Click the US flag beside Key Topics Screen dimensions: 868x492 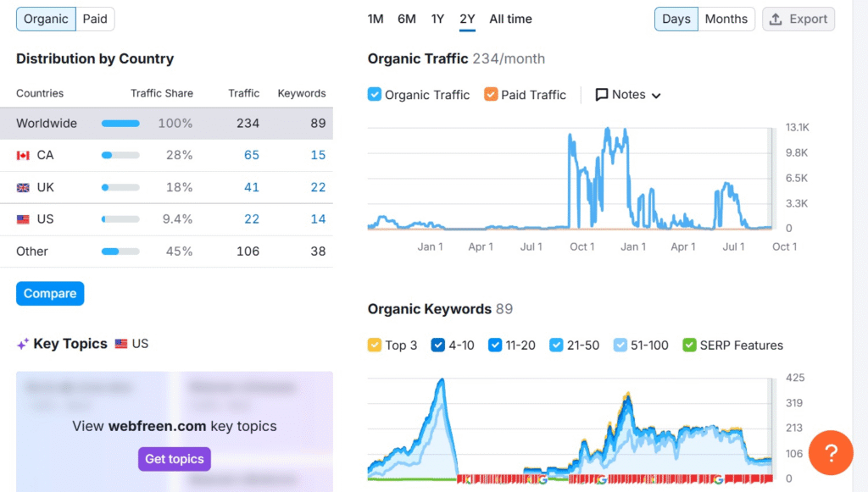pos(121,344)
